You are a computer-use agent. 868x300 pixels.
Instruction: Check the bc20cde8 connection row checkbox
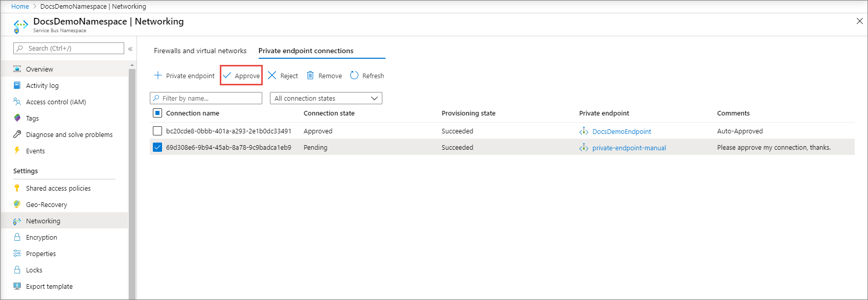coord(157,131)
